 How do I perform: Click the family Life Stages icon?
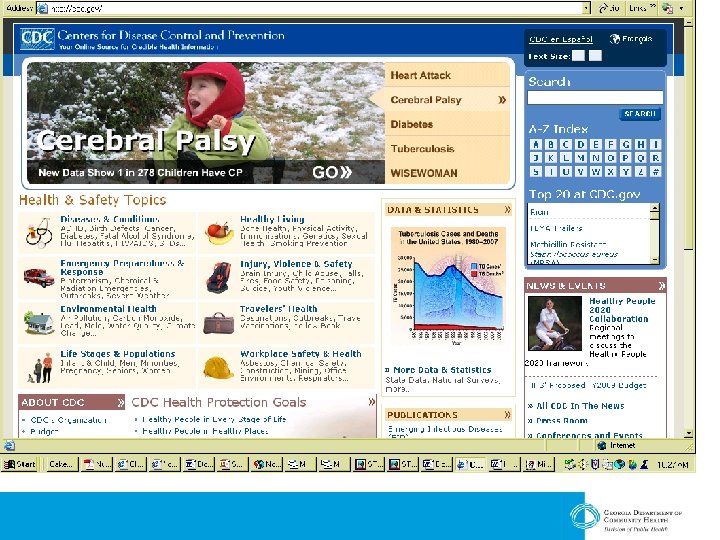tap(41, 368)
